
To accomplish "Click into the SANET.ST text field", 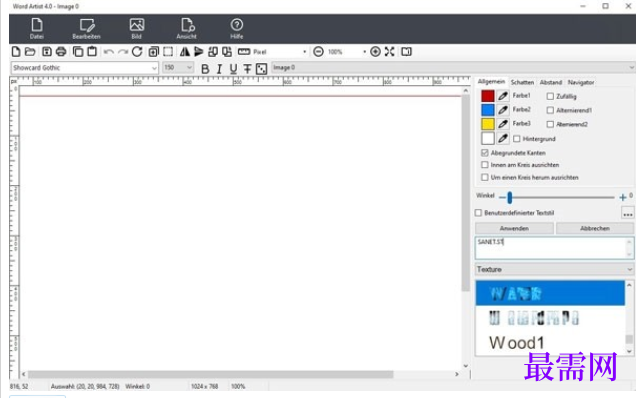I will (x=554, y=248).
